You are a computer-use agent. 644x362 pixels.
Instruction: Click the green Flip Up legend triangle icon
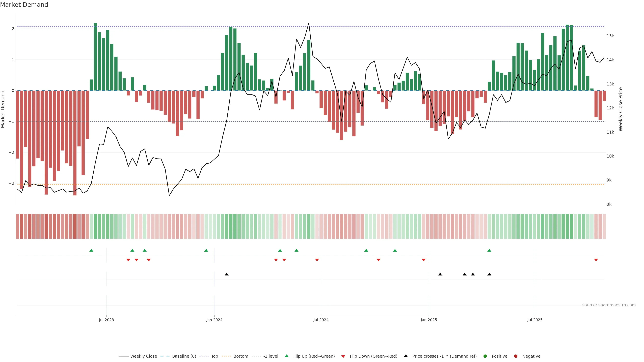click(286, 356)
